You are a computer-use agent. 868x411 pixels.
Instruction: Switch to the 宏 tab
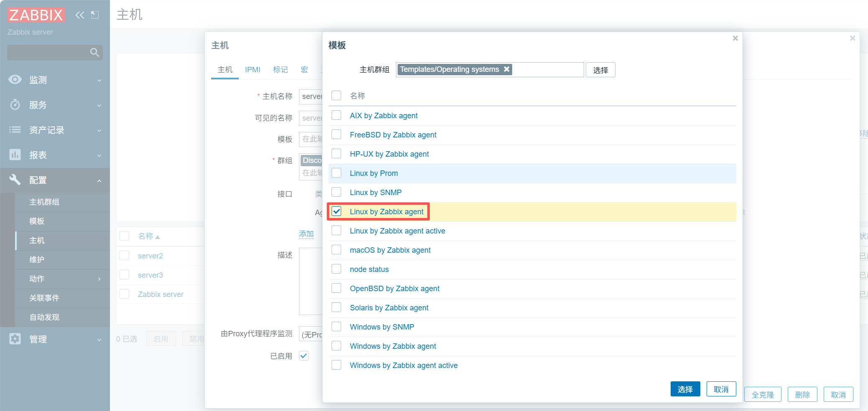[x=304, y=70]
